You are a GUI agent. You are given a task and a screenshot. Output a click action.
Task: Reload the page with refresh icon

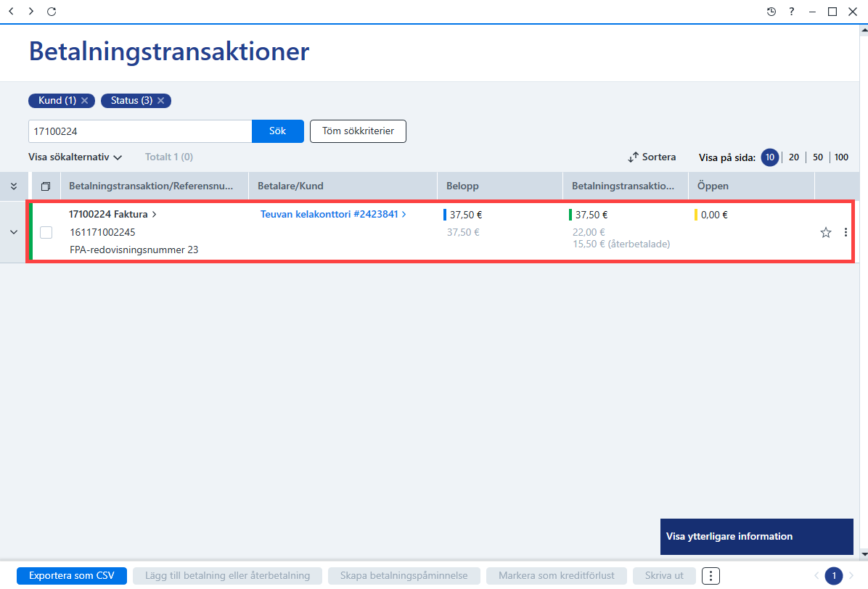coord(52,12)
